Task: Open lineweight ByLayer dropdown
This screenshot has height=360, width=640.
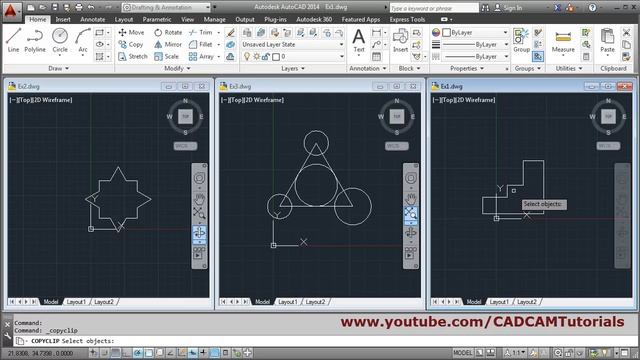Action: 476,44
